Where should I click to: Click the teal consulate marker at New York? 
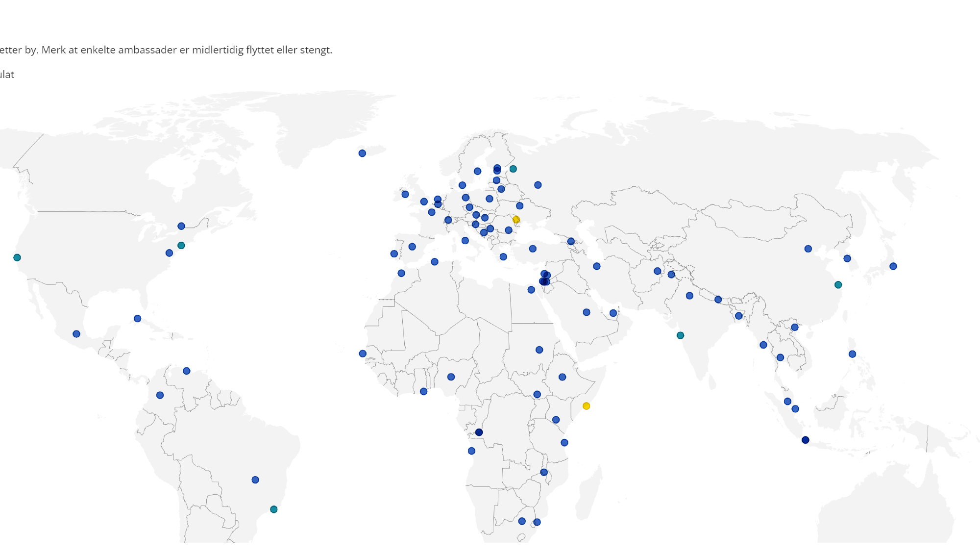point(181,245)
